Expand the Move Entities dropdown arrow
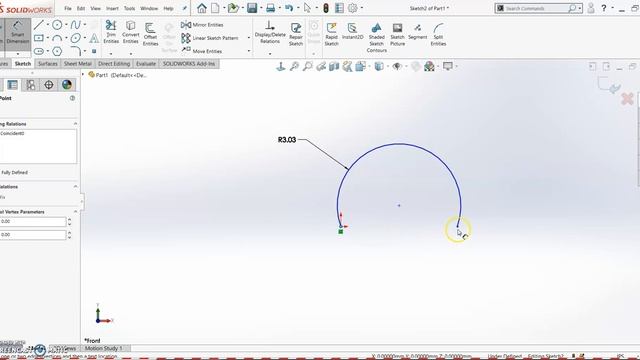Viewport: 640px width, 360px height. 249,51
